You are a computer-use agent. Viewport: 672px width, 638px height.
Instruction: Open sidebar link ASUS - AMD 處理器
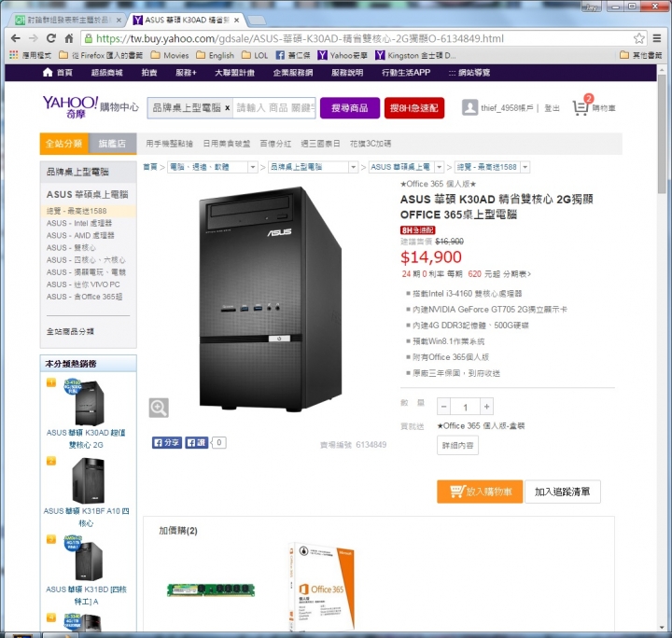coord(80,235)
